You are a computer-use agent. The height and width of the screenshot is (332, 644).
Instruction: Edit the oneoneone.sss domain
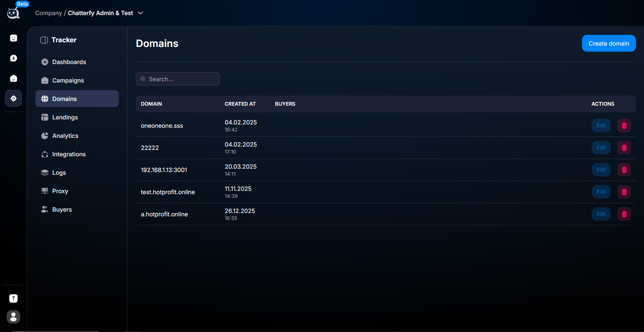[x=601, y=125]
